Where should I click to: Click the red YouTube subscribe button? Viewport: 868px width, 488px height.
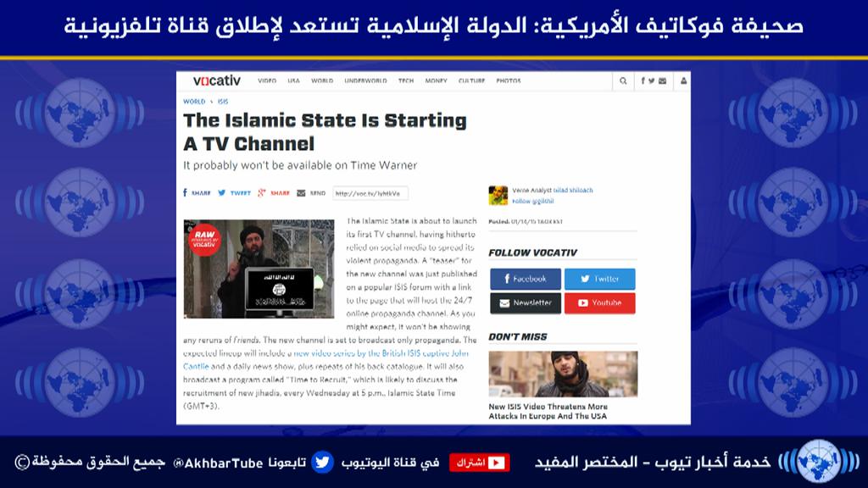(x=480, y=463)
